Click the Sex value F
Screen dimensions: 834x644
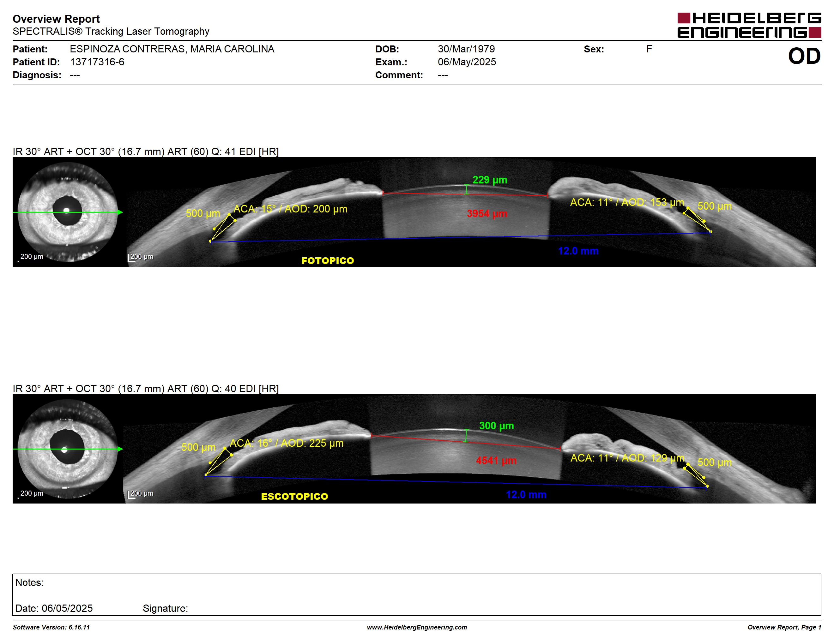point(649,49)
